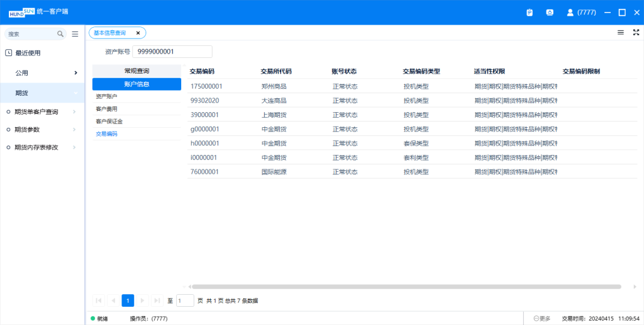The height and width of the screenshot is (325, 644).
Task: Expand the 公用 menu section
Action: [75, 73]
